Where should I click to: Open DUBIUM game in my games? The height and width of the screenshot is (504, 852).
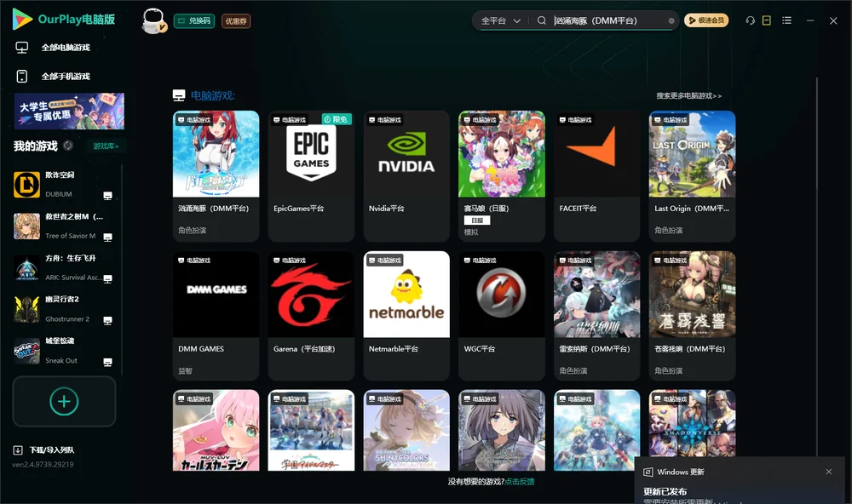66,184
